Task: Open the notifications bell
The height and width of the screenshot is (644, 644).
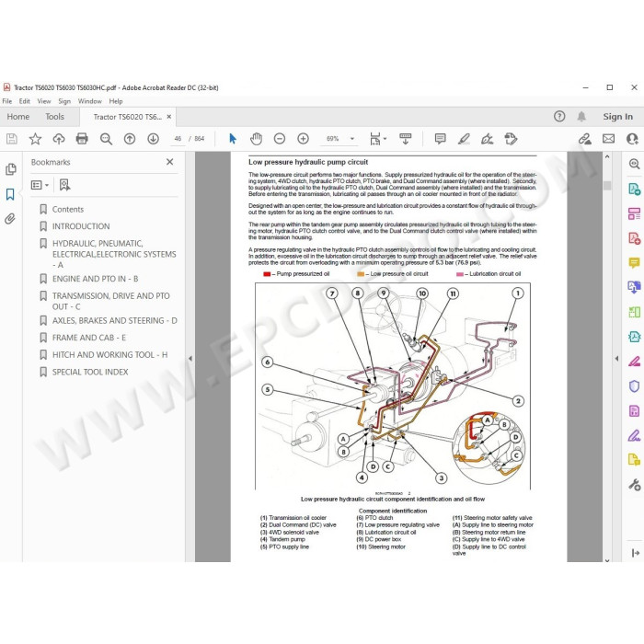Action: [581, 117]
